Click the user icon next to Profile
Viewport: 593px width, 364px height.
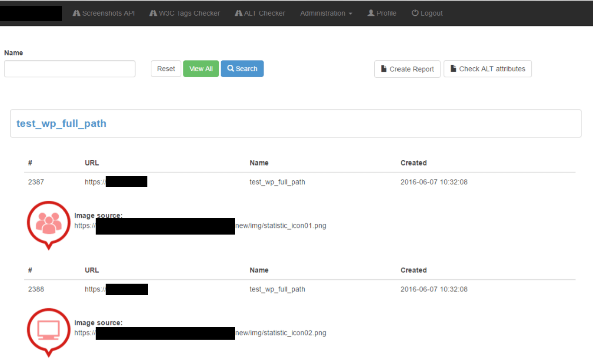click(x=371, y=13)
